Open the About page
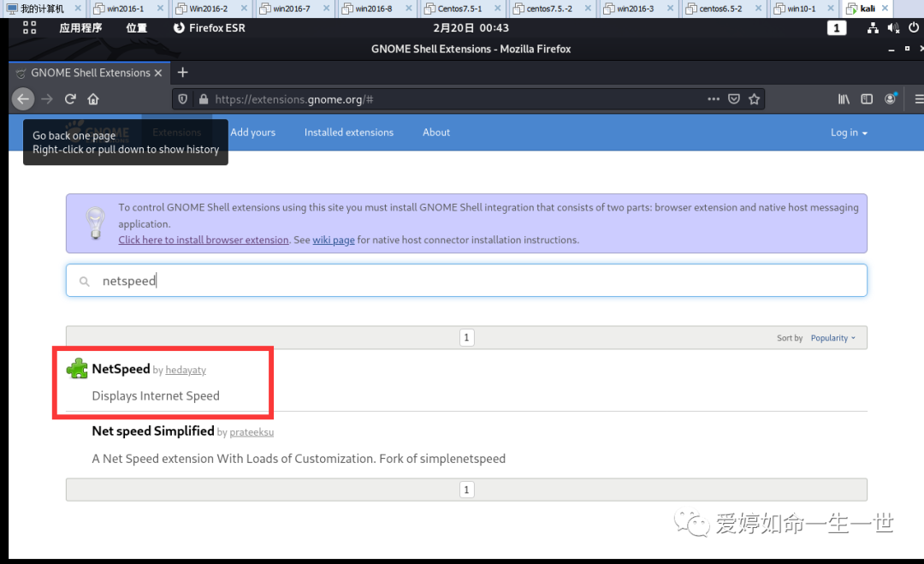This screenshot has height=564, width=924. pos(436,133)
